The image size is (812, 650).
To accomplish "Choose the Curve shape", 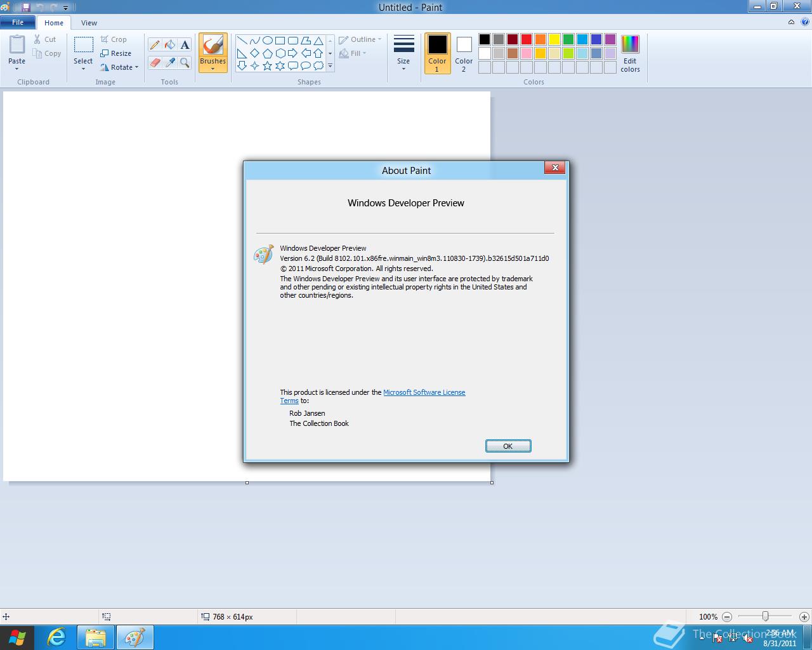I will [254, 41].
